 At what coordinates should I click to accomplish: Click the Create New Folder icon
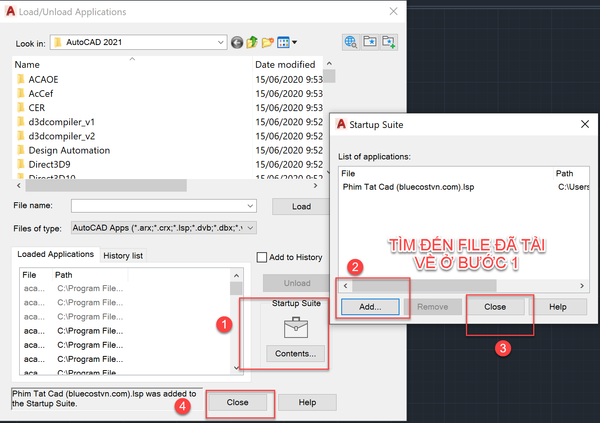pos(269,42)
